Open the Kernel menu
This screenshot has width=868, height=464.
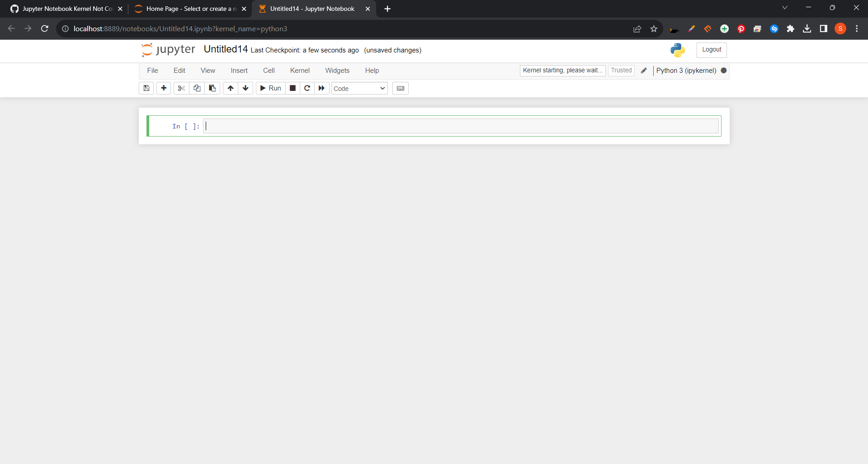300,71
